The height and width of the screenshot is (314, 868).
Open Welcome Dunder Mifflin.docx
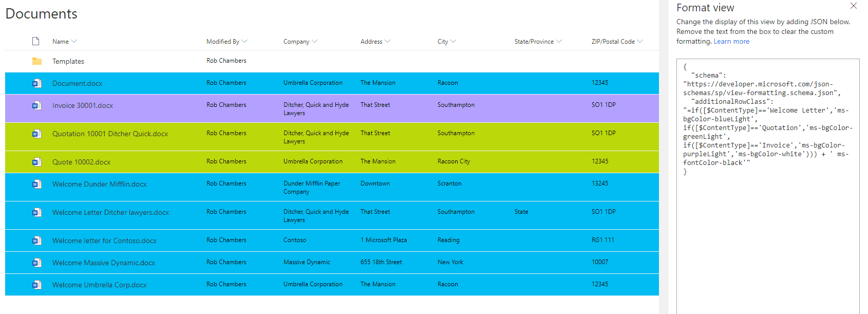click(99, 184)
